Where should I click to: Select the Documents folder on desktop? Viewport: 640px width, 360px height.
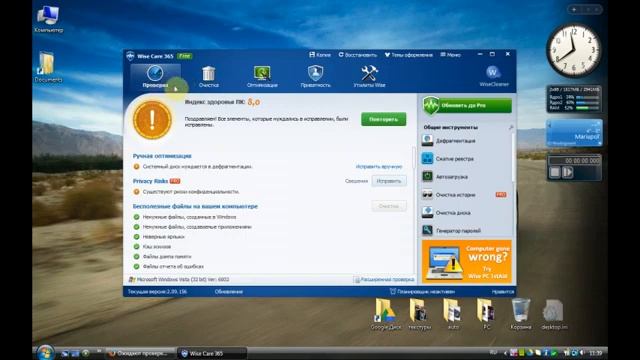(48, 67)
